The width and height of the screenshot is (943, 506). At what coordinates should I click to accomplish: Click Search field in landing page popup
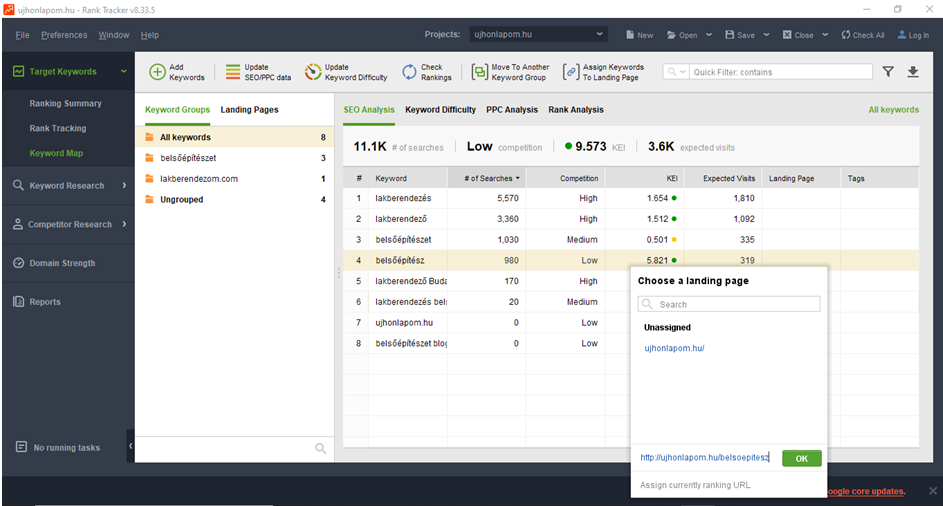coord(729,304)
